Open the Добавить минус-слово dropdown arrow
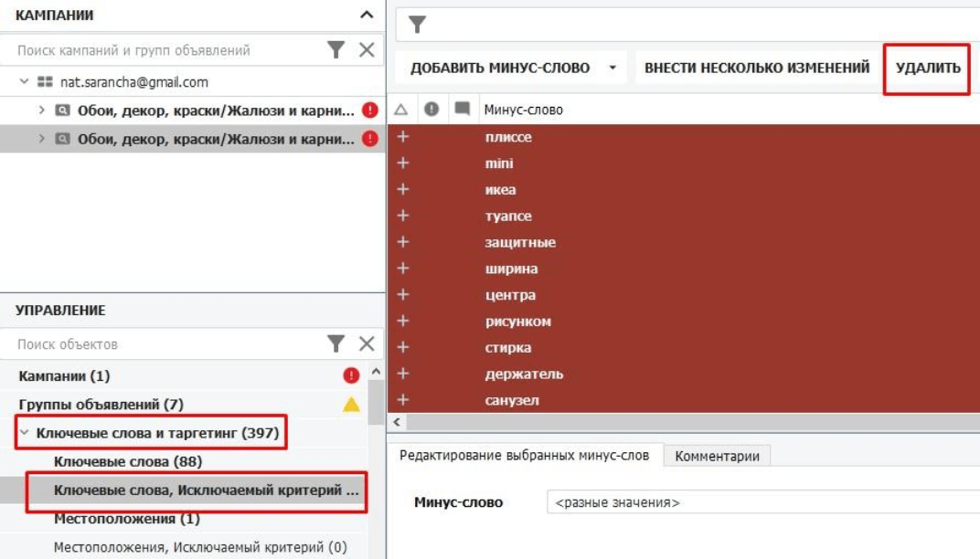Screen dimensions: 980x559 pos(612,68)
